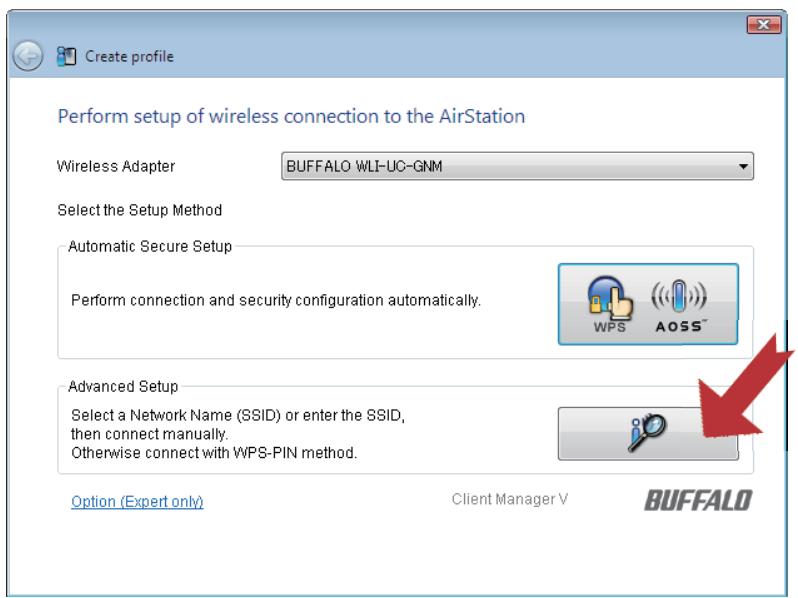Click 'Otherwise connect with WPS-PIN method' text
Image resolution: width=798 pixels, height=598 pixels.
(214, 453)
